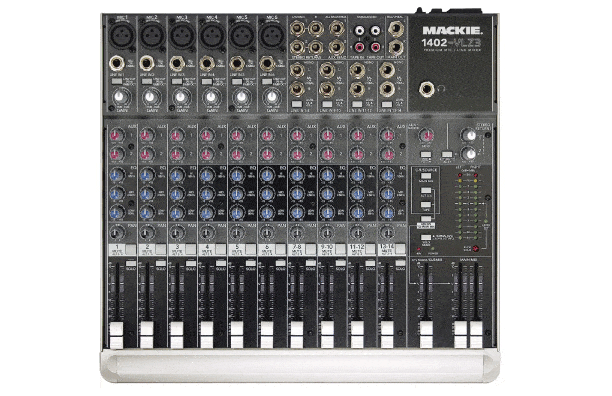Viewport: 612px width, 396px height.
Task: Click the 1402-VLZ3 model label
Action: [x=452, y=42]
